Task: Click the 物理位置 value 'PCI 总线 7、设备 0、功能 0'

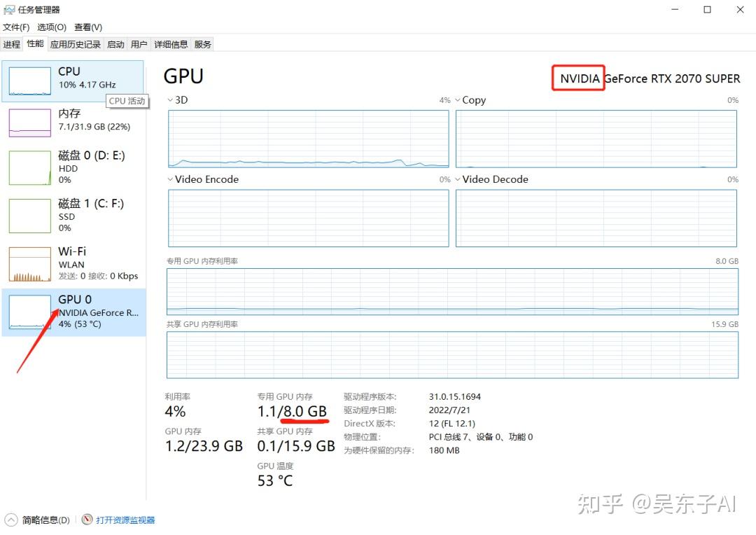Action: (x=481, y=437)
